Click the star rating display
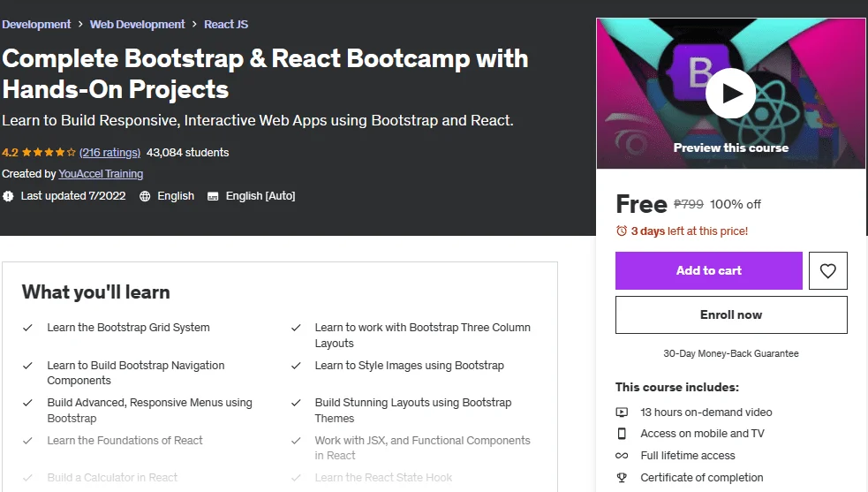 pyautogui.click(x=49, y=152)
